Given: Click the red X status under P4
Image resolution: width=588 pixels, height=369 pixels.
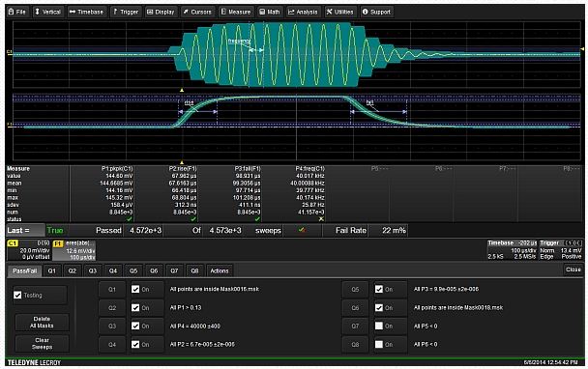Looking at the screenshot, I should tap(321, 218).
